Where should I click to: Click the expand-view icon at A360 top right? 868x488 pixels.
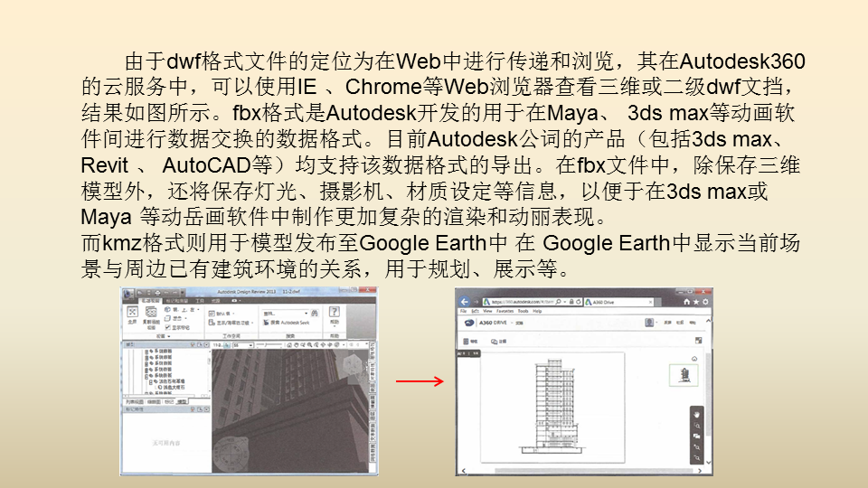point(699,341)
